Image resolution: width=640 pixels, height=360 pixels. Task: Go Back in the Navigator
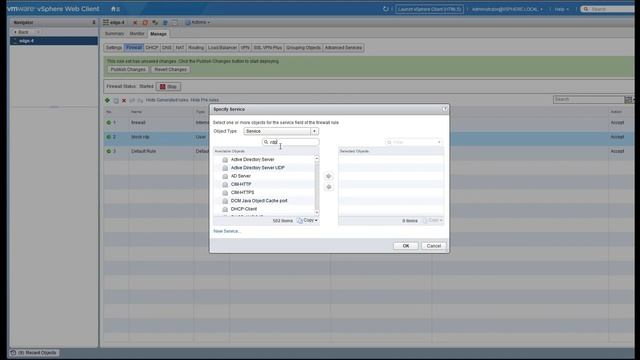[21, 32]
